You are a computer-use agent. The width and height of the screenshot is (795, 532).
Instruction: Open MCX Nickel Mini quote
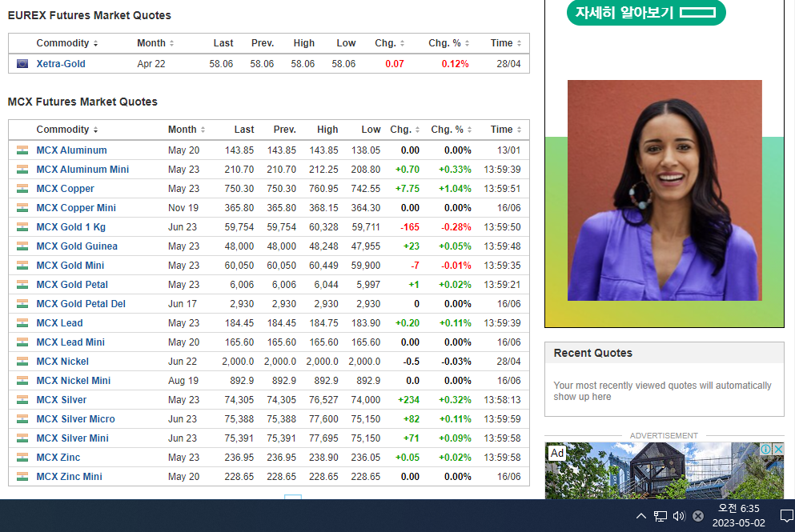(74, 382)
